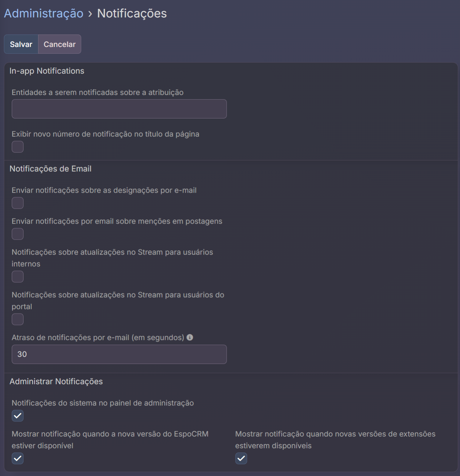Open the entities to notify on assignment field
460x476 pixels.
[119, 109]
